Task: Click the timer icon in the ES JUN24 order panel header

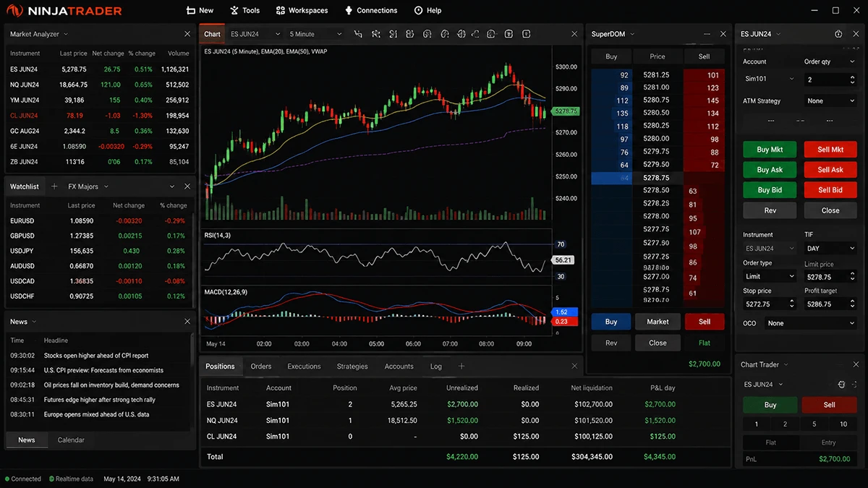Action: (838, 34)
